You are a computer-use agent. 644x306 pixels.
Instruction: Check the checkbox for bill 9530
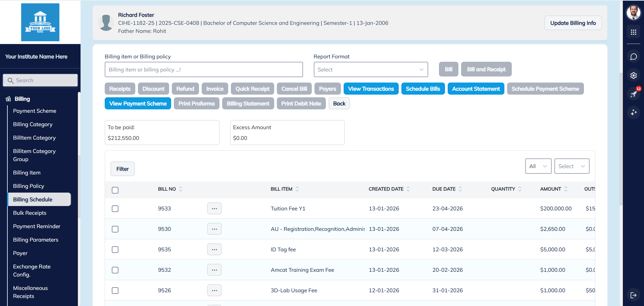point(115,229)
